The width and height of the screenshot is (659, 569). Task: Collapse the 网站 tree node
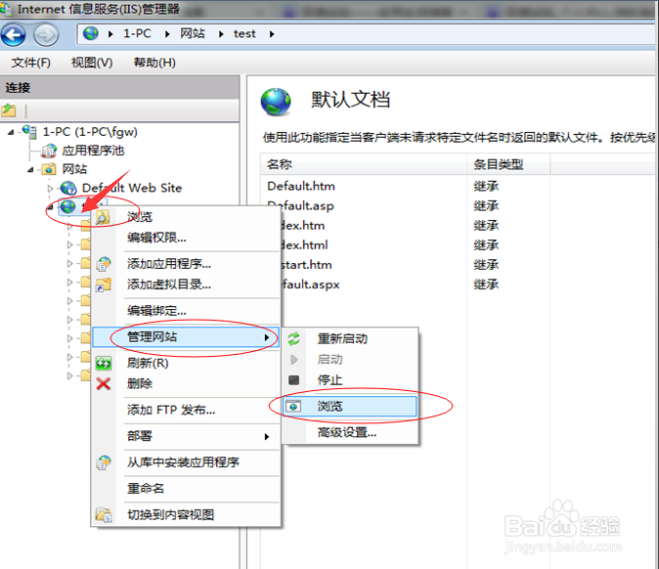point(30,170)
